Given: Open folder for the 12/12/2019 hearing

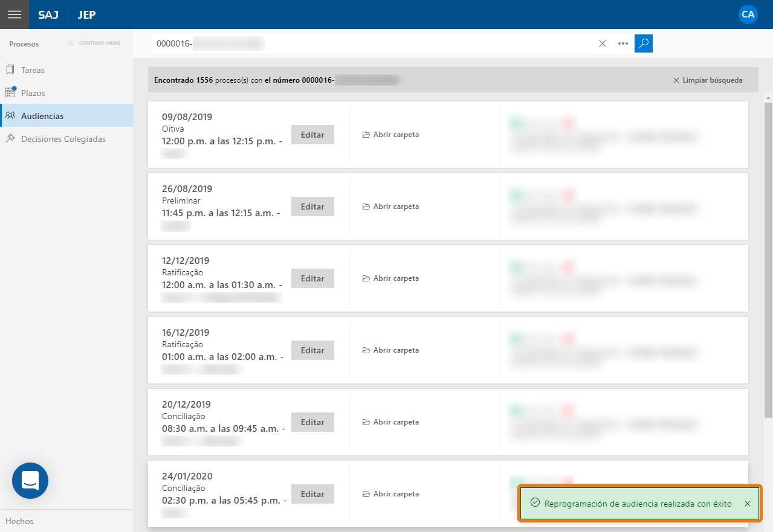Looking at the screenshot, I should coord(390,278).
